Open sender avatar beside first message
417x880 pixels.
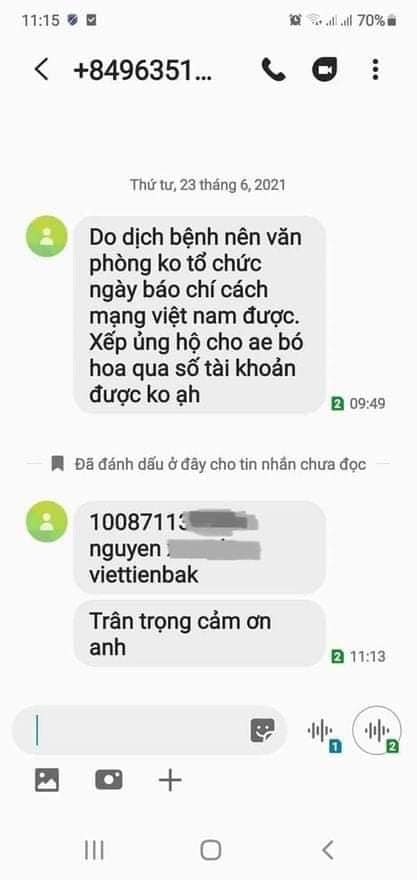point(47,236)
